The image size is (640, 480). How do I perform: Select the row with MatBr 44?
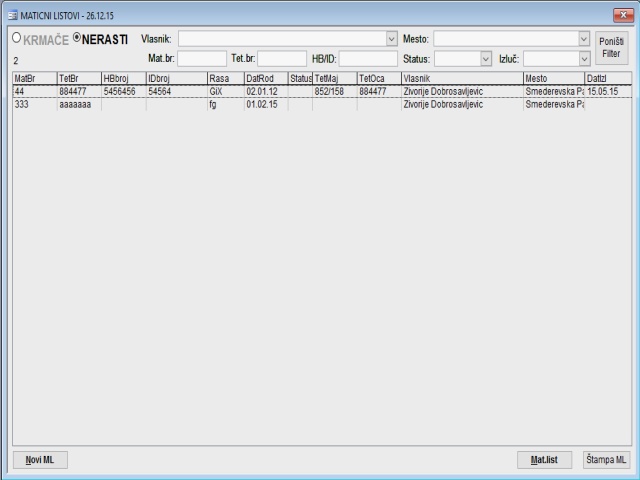point(200,91)
